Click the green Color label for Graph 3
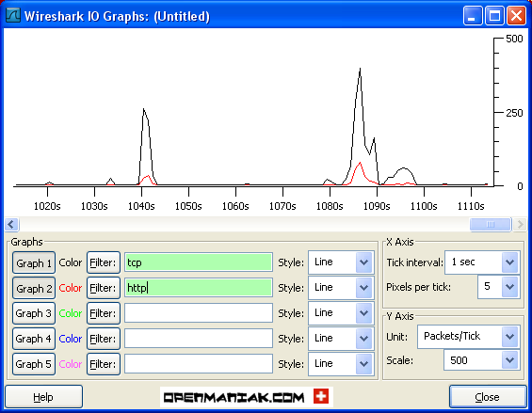The width and height of the screenshot is (532, 413). click(71, 313)
